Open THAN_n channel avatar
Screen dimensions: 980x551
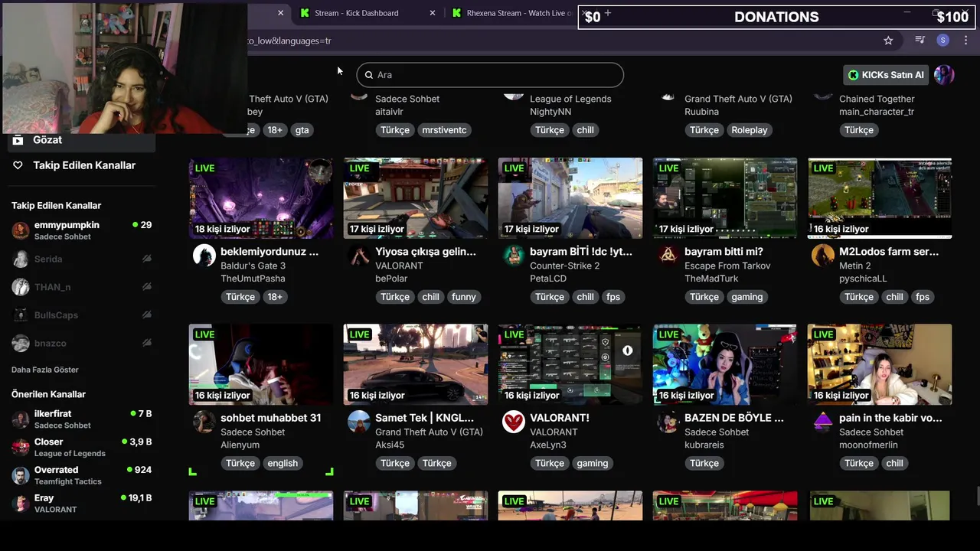(x=21, y=287)
